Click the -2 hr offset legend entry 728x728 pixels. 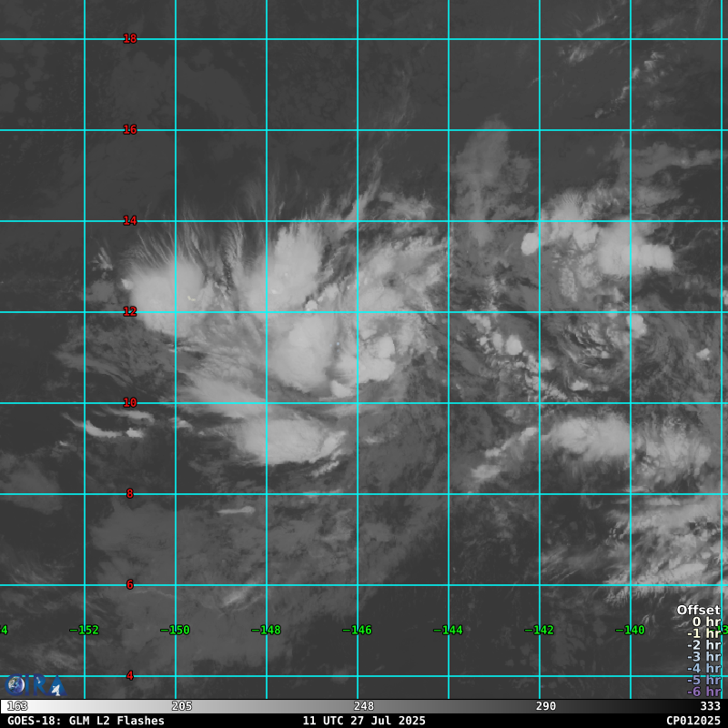coord(703,645)
